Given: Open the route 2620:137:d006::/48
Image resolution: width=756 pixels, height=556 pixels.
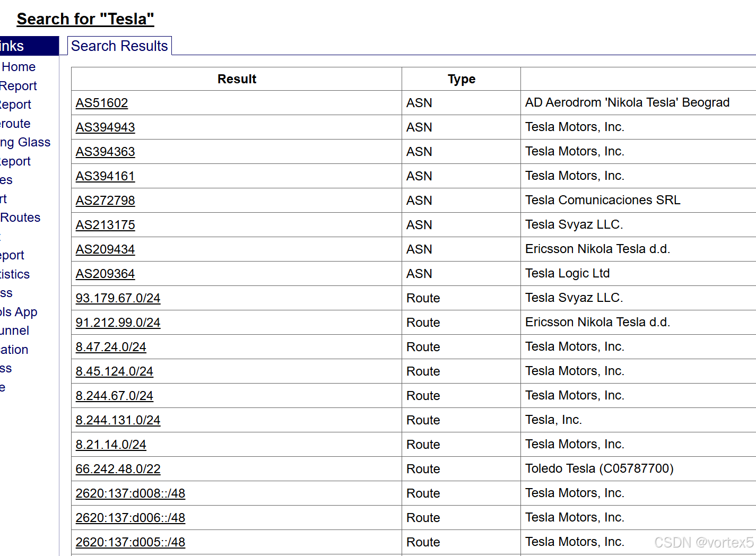Looking at the screenshot, I should (131, 518).
